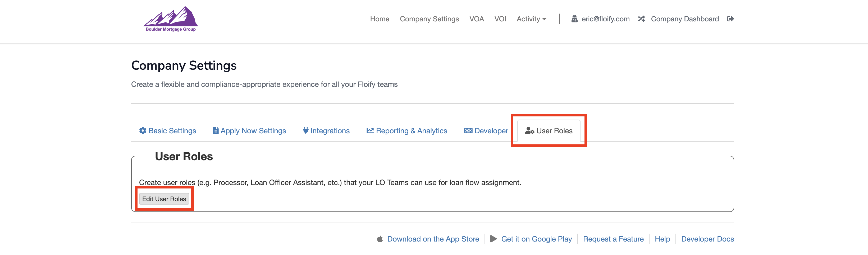Open Download on the App Store link
This screenshot has height=255, width=868.
[433, 239]
